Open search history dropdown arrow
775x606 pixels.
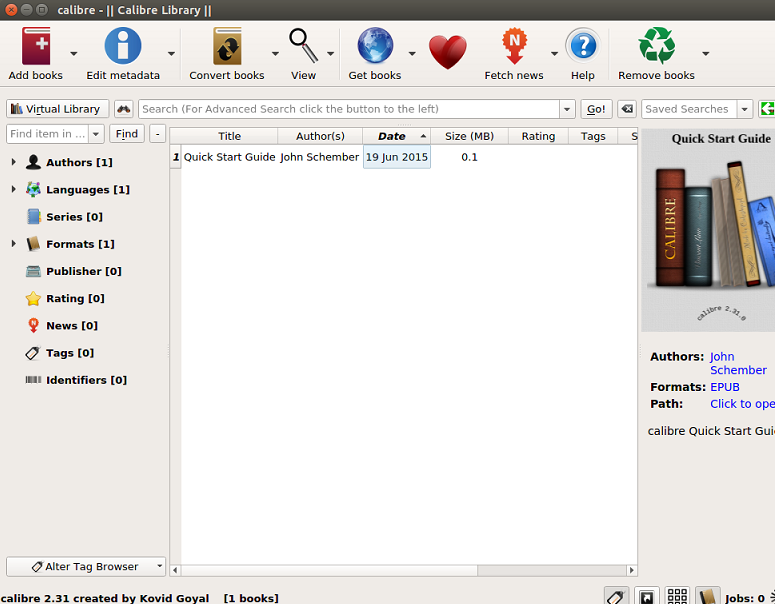click(567, 109)
